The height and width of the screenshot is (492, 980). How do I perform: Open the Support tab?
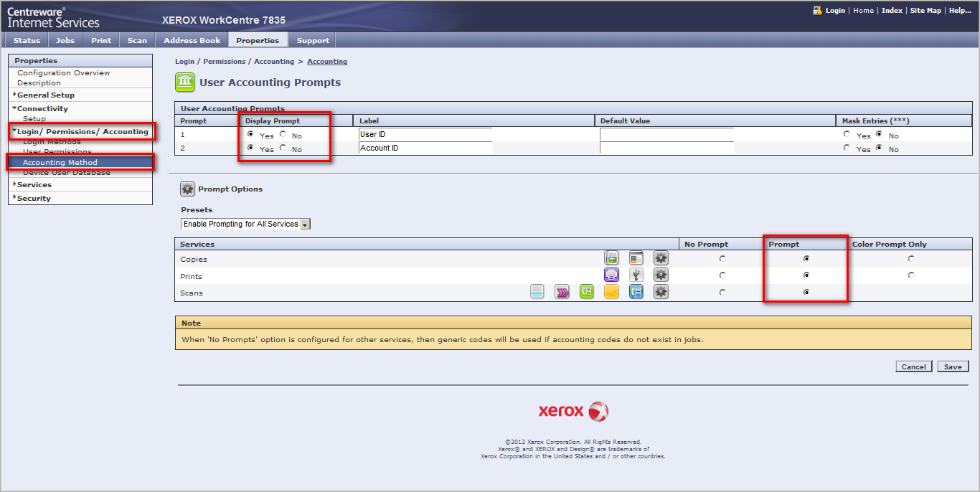pyautogui.click(x=313, y=40)
